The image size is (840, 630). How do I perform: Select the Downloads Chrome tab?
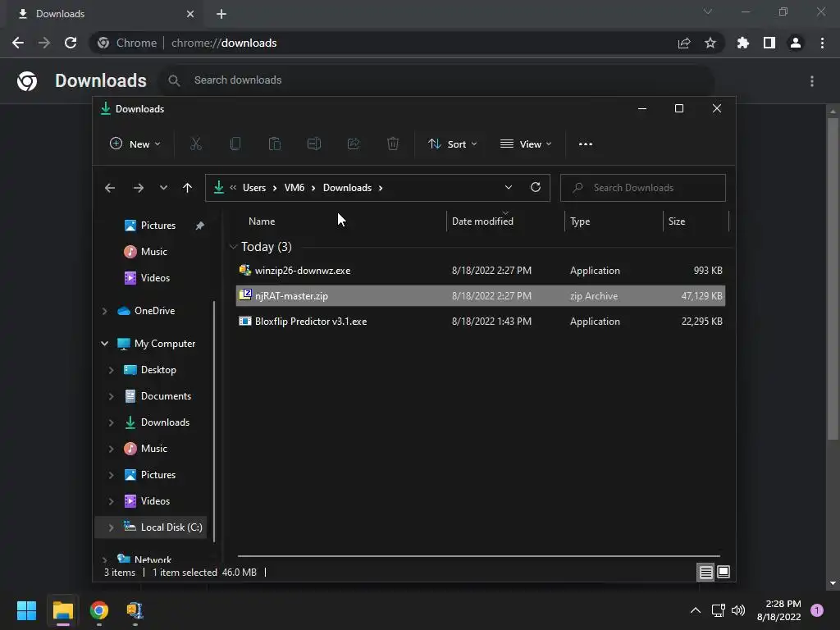click(103, 14)
